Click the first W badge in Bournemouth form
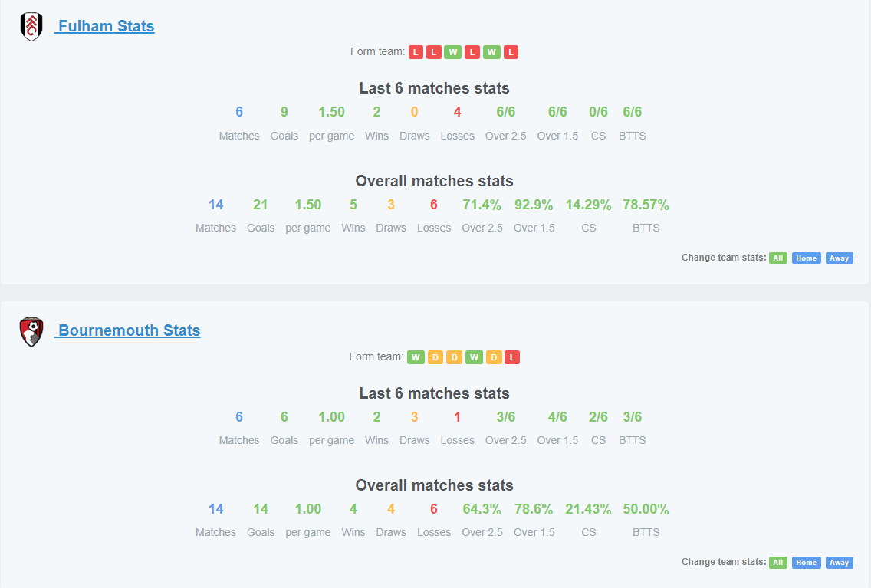This screenshot has width=871, height=588. 416,357
